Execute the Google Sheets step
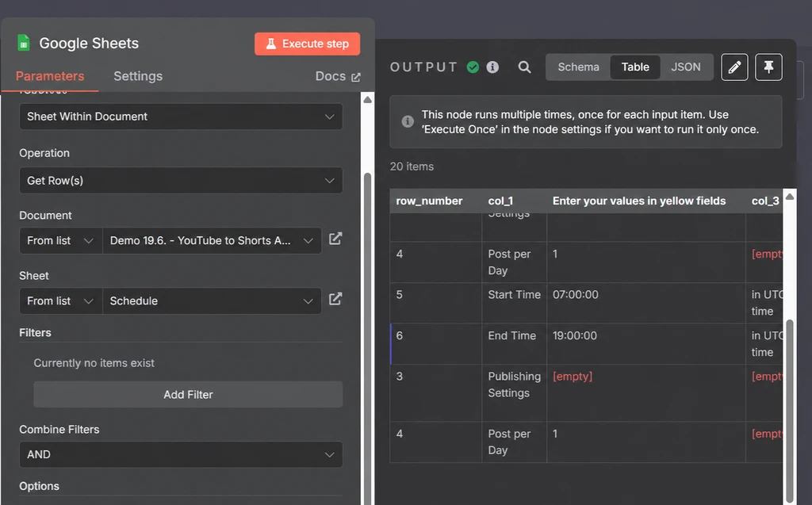 (307, 44)
